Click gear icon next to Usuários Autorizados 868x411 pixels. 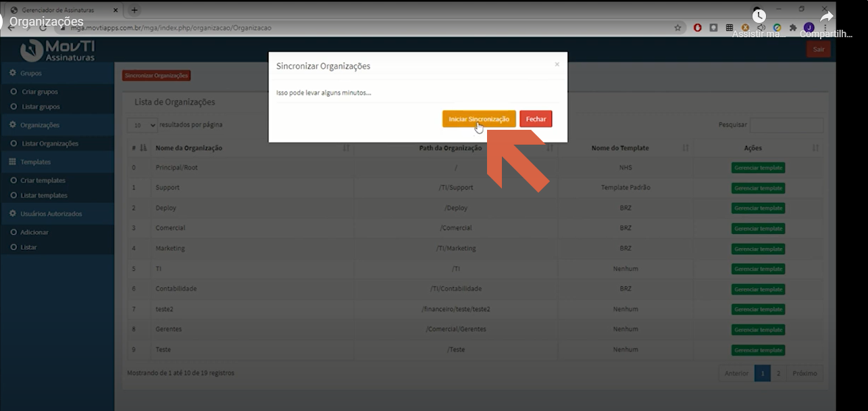tap(13, 214)
